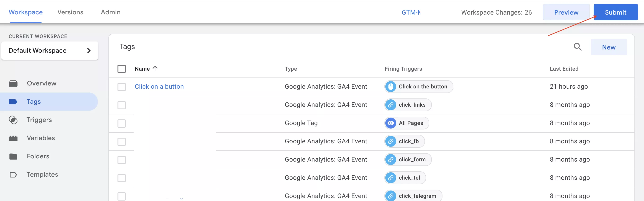Click the link icon of click_links trigger
This screenshot has width=644, height=201.
(x=391, y=105)
